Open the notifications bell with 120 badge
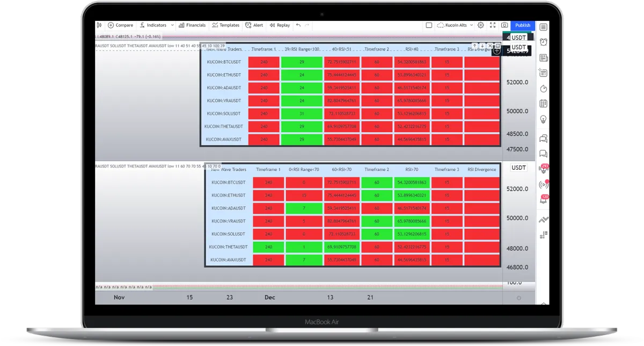 point(544,199)
